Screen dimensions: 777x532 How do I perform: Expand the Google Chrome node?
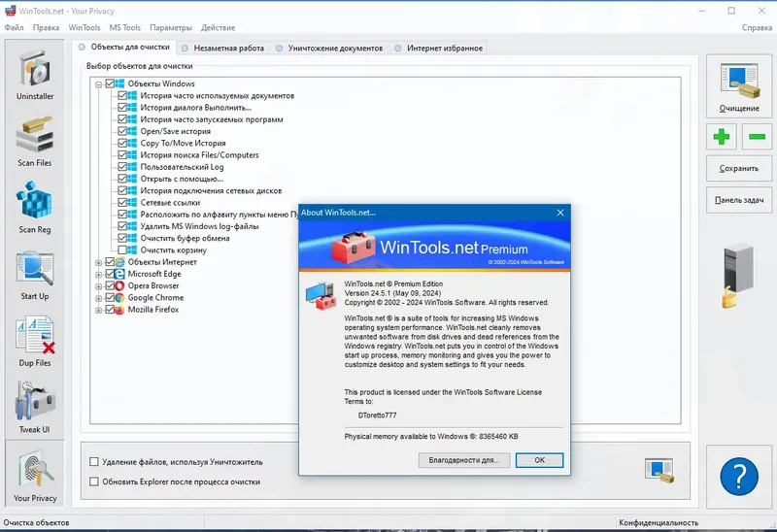click(x=99, y=298)
